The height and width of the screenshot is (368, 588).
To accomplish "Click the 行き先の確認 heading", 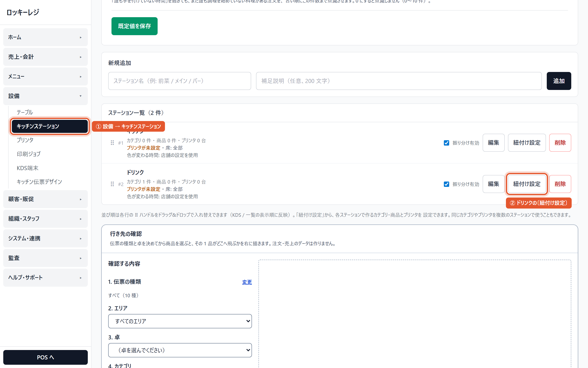I will [x=126, y=234].
